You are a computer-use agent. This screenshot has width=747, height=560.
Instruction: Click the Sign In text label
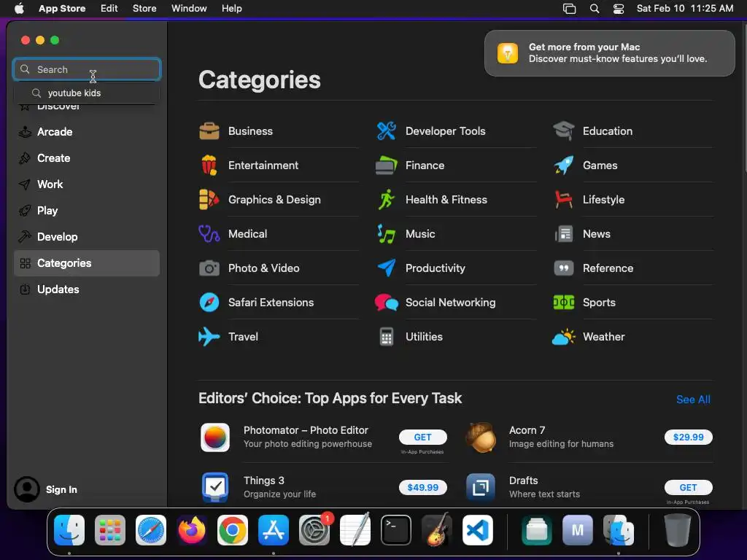61,489
